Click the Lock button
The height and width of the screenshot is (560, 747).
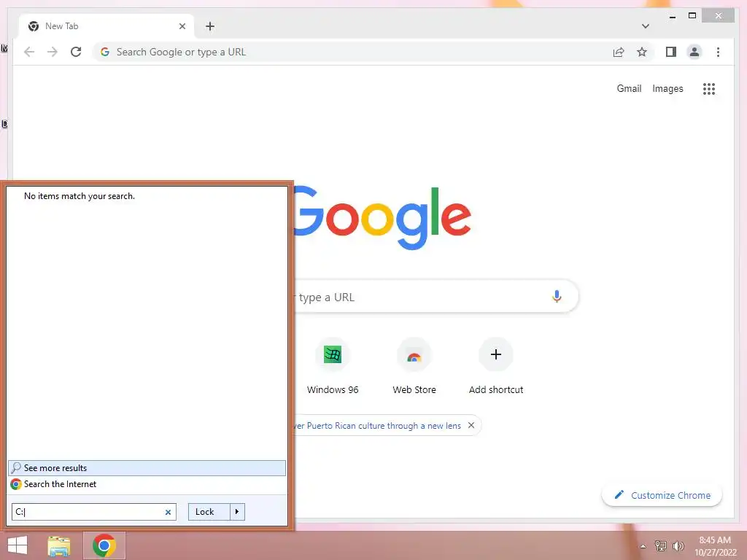[209, 512]
